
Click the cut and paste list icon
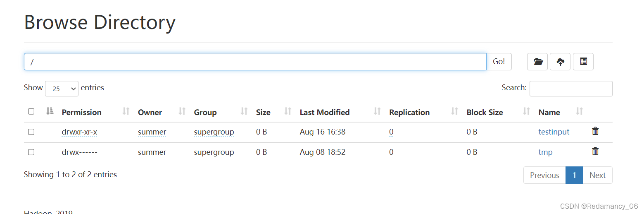click(583, 62)
